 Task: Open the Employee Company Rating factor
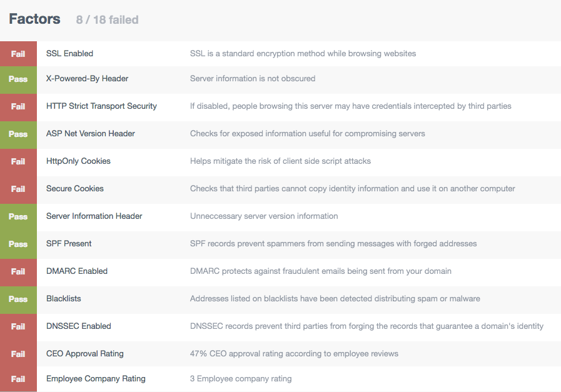pyautogui.click(x=280, y=379)
